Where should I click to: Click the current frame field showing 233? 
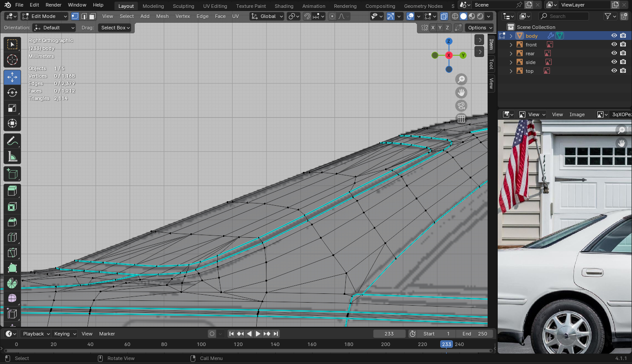point(389,334)
